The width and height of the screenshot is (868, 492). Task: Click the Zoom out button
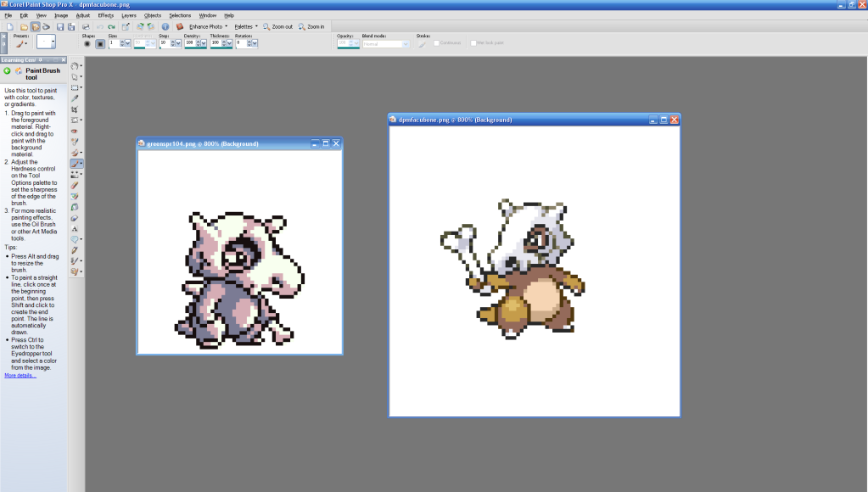coord(278,26)
